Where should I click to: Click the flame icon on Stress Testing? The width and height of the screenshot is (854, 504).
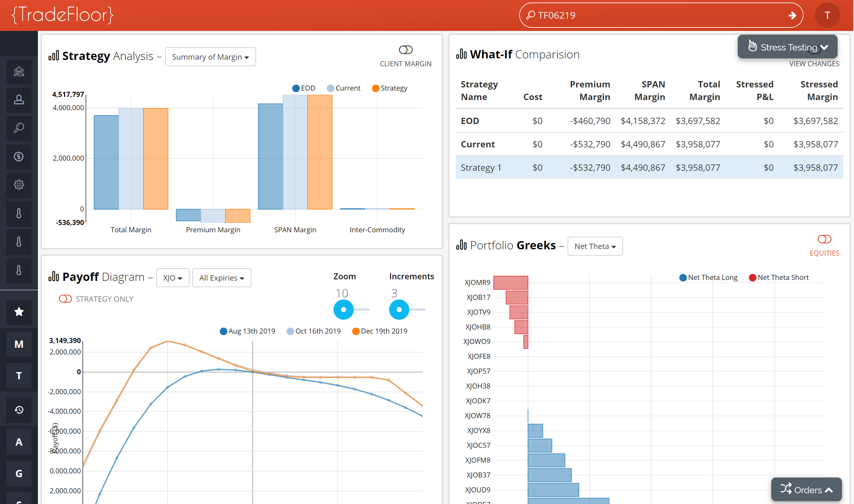[752, 45]
